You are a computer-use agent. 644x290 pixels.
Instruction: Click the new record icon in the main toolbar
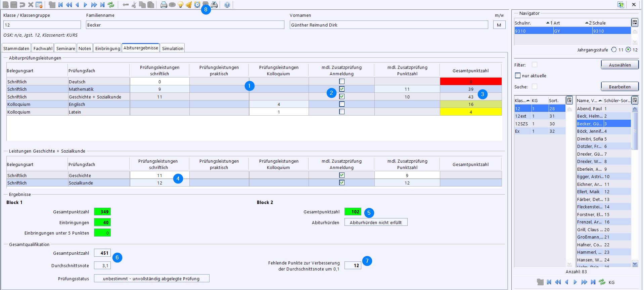pos(5,5)
